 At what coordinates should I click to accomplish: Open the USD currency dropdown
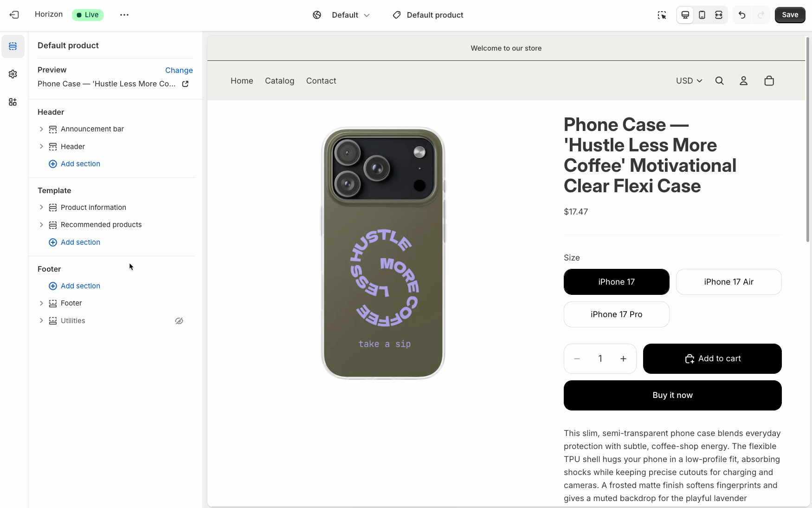pos(689,81)
